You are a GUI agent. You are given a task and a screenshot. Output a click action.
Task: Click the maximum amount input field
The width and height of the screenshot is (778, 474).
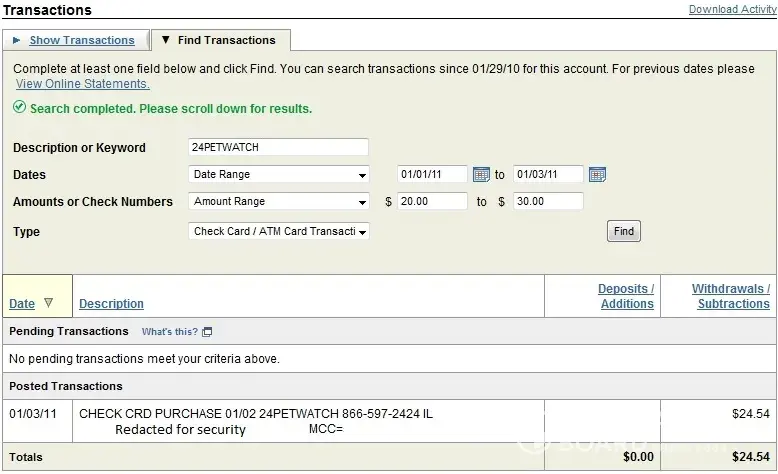click(x=547, y=201)
